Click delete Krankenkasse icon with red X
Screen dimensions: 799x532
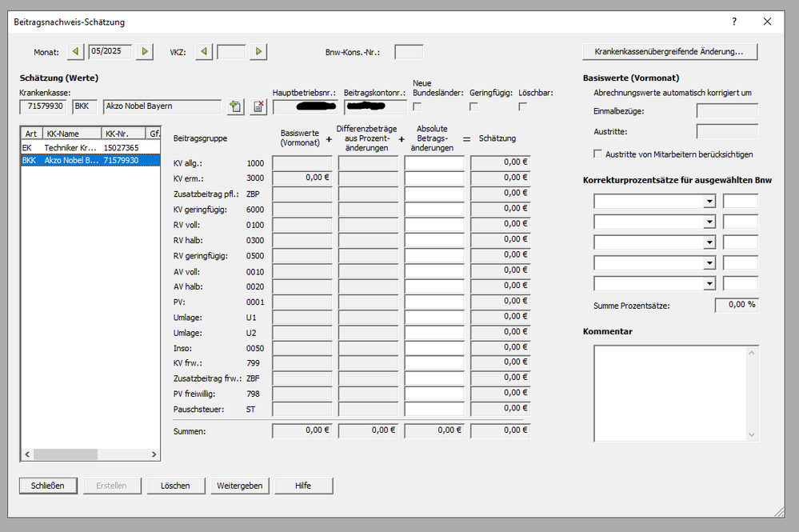(x=258, y=106)
